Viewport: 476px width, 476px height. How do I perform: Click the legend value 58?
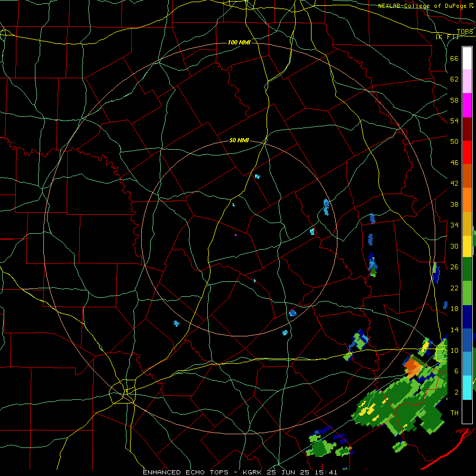pyautogui.click(x=454, y=100)
